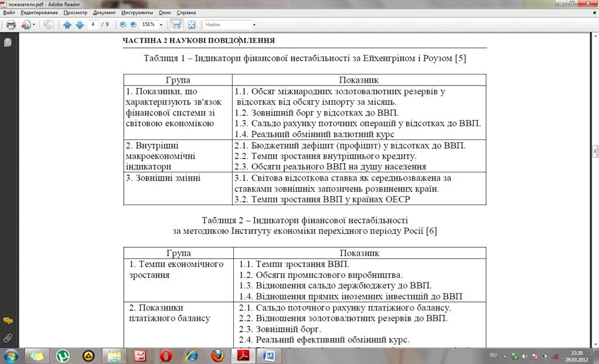Click the zoom out minus button
Image resolution: width=599 pixels, height=364 pixels.
coord(122,25)
